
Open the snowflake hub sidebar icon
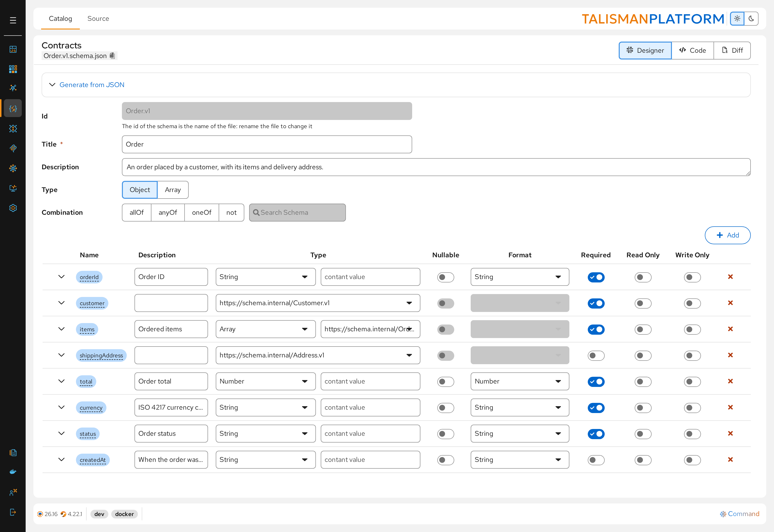(13, 168)
